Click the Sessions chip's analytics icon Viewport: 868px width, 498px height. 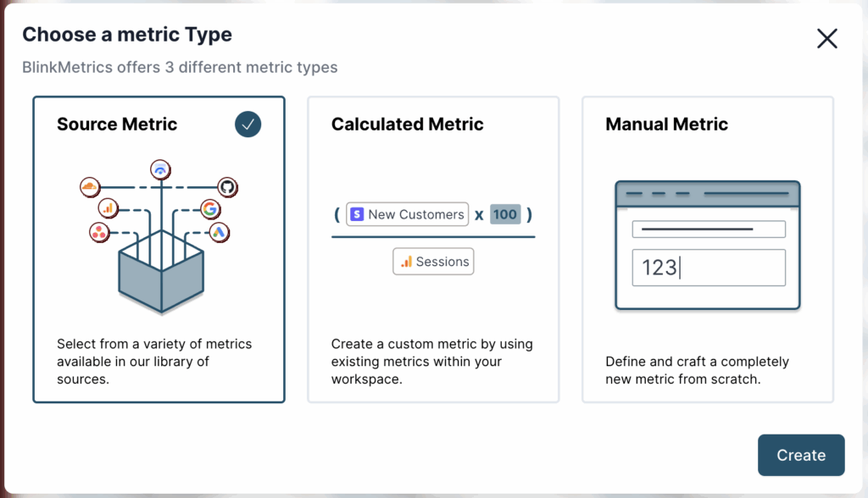click(407, 262)
